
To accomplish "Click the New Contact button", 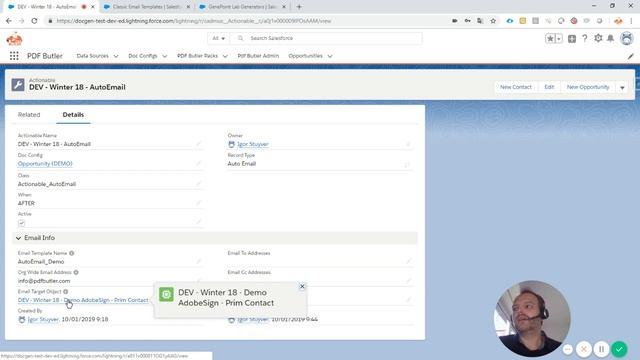I will 516,87.
